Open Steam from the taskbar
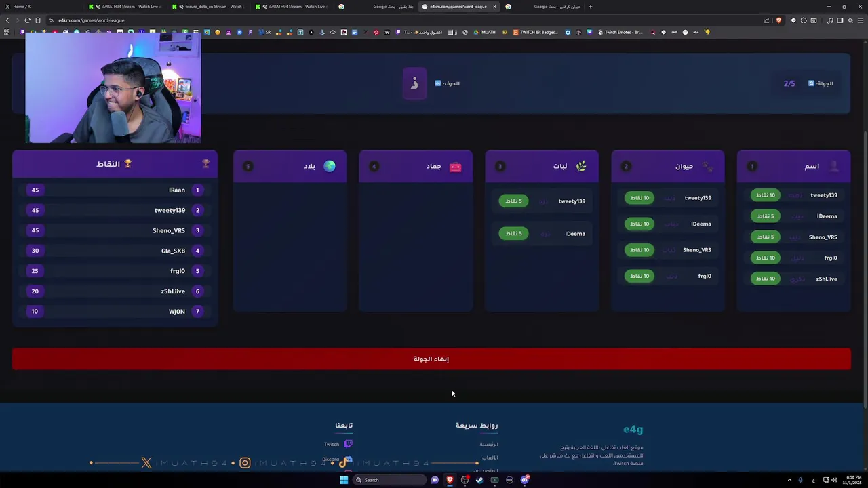The image size is (868, 488). click(x=479, y=480)
